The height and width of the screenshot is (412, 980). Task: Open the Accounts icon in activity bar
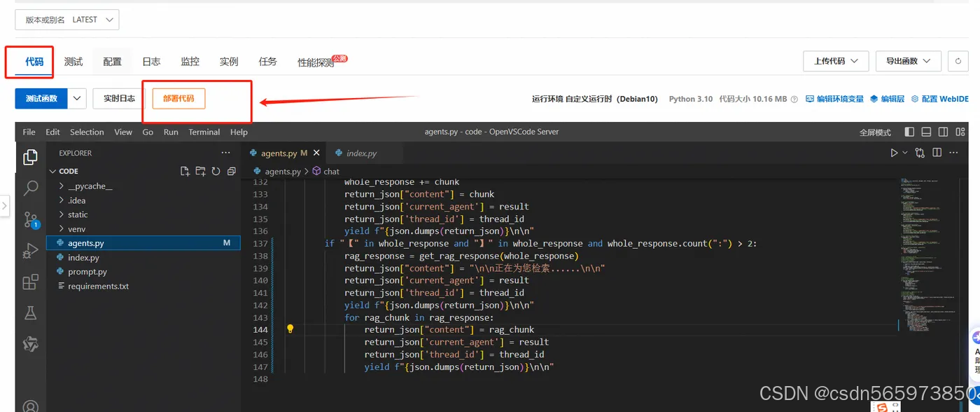coord(30,405)
